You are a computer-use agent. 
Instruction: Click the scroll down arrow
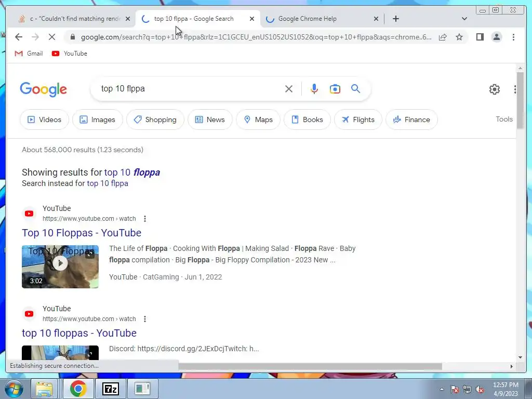coord(520,357)
